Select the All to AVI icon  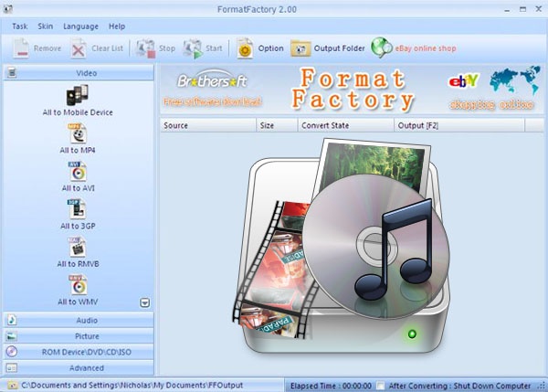click(x=78, y=171)
